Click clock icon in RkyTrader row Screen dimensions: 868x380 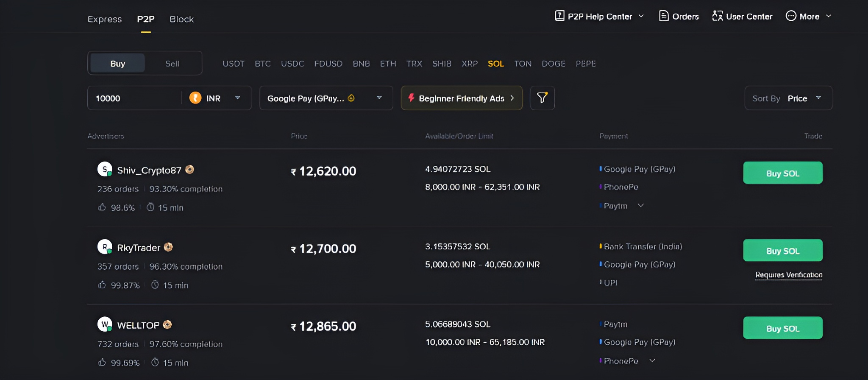click(155, 285)
